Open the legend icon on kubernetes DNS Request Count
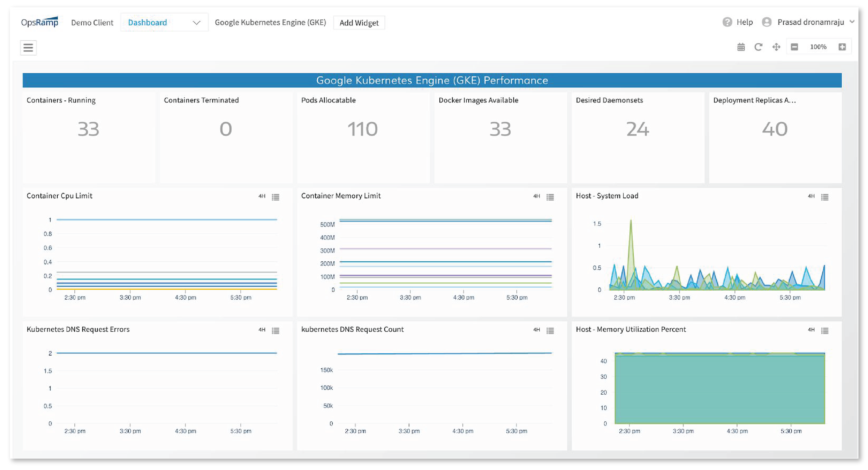The width and height of the screenshot is (868, 470). [x=550, y=331]
